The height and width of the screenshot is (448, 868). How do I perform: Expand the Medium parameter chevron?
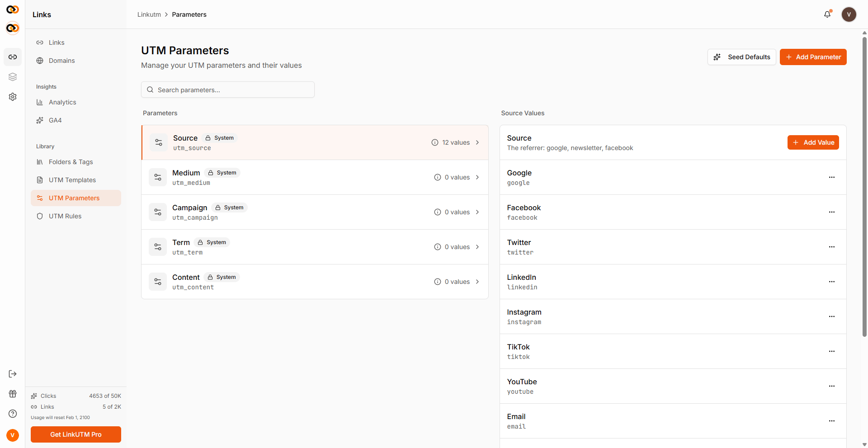[477, 177]
